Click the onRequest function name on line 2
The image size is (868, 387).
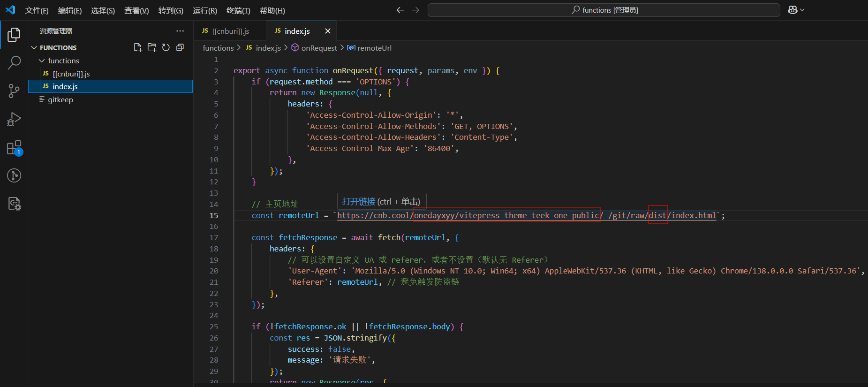(353, 70)
